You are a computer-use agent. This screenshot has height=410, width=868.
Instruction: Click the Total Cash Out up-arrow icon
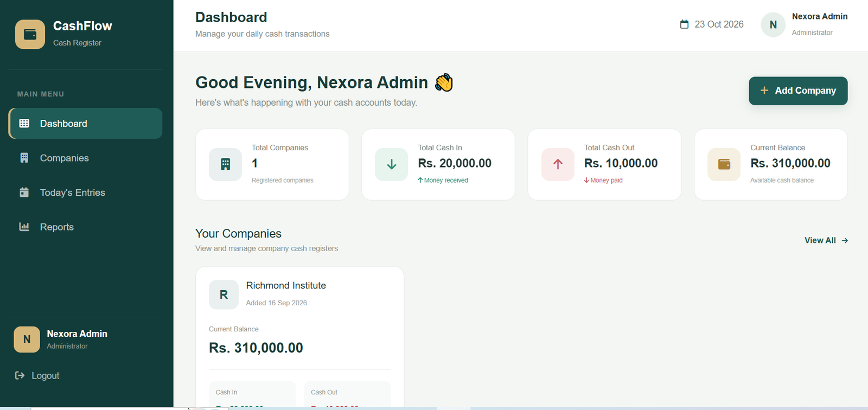558,164
